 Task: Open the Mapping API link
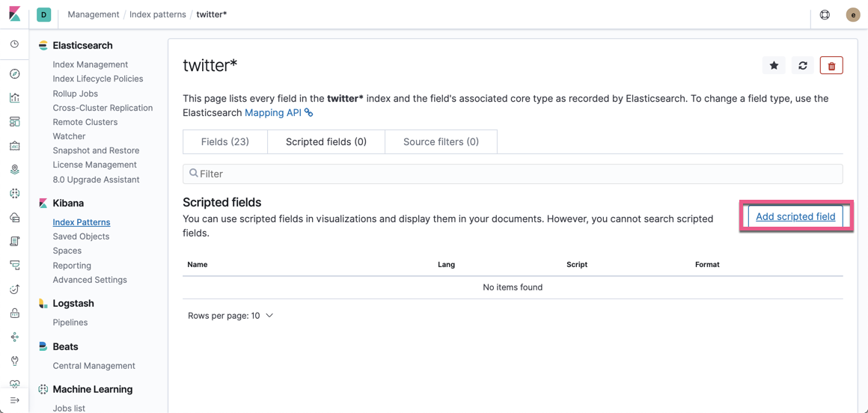tap(274, 112)
